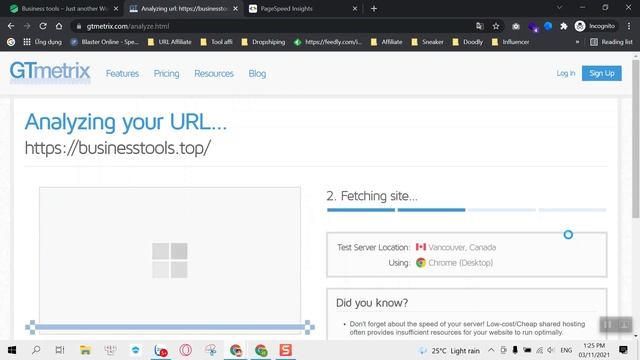This screenshot has height=360, width=640.
Task: Open the orange S app on taskbar
Action: 285,350
